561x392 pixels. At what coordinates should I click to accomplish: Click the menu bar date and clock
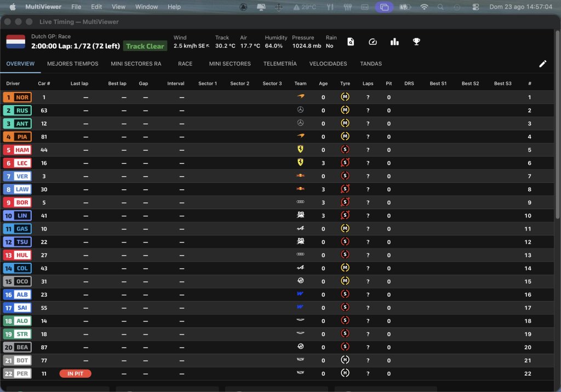point(520,7)
